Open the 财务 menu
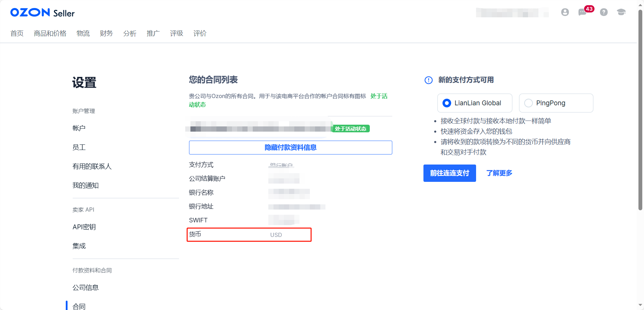Screen dimensions: 644x310 (x=106, y=33)
